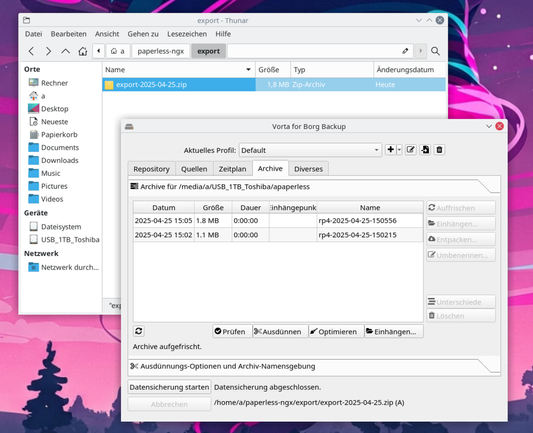Open Thunar search magnifier icon
The width and height of the screenshot is (533, 433).
[x=435, y=51]
